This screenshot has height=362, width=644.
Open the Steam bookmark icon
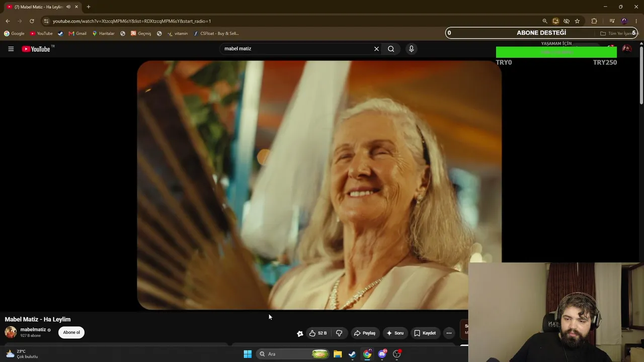60,34
